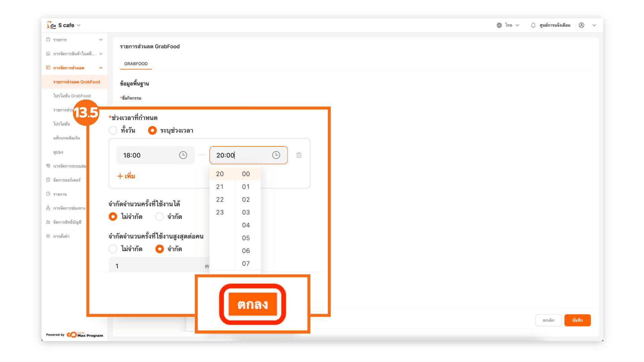This screenshot has height=362, width=644.
Task: Click the settings gear icon in sidebar
Action: (x=48, y=236)
